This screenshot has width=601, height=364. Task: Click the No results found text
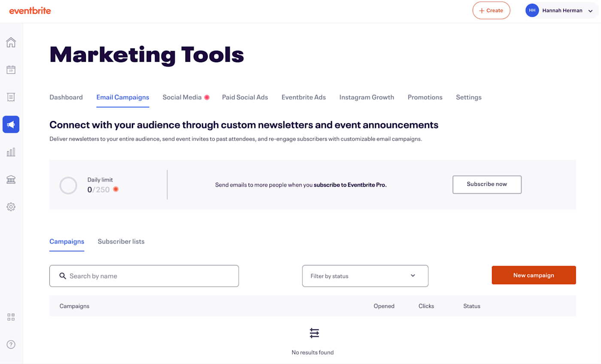tap(313, 352)
